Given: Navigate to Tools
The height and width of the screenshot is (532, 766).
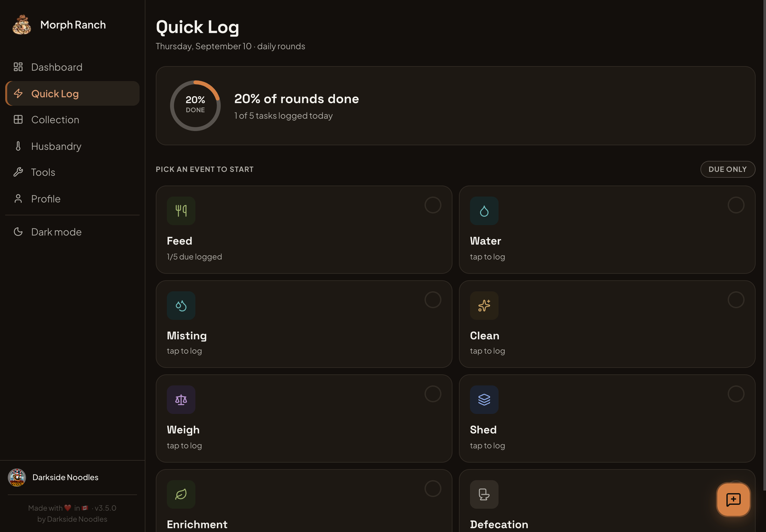Looking at the screenshot, I should (x=72, y=172).
